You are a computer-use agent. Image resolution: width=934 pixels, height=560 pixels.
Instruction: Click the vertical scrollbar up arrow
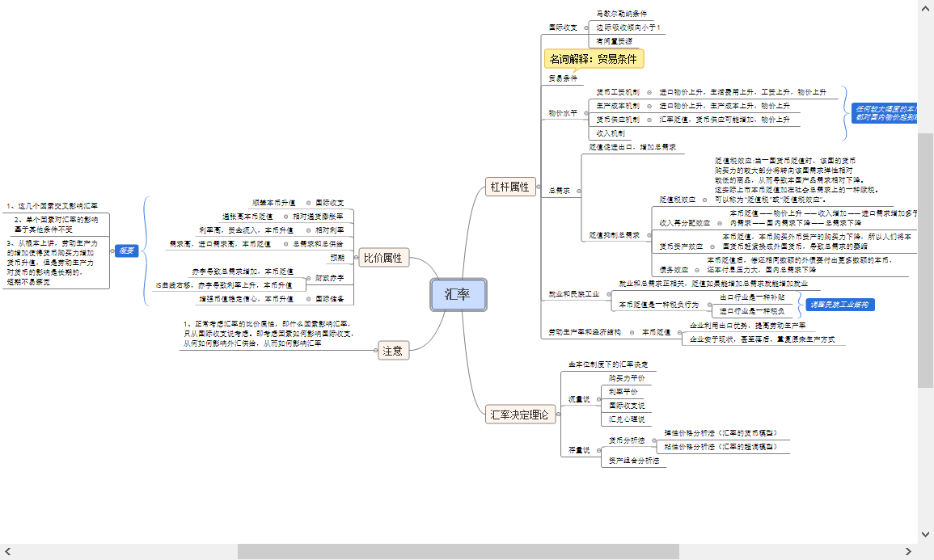[x=925, y=8]
